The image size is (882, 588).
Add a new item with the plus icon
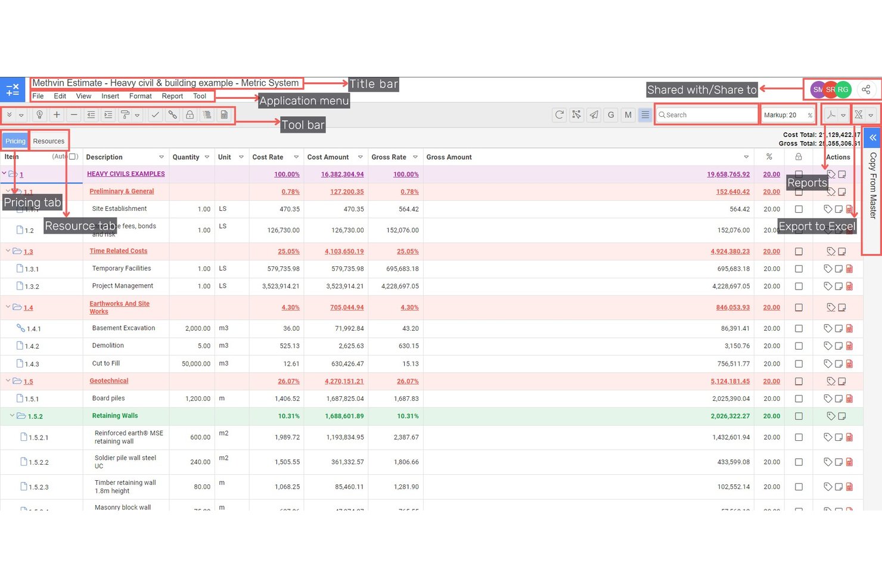[57, 115]
